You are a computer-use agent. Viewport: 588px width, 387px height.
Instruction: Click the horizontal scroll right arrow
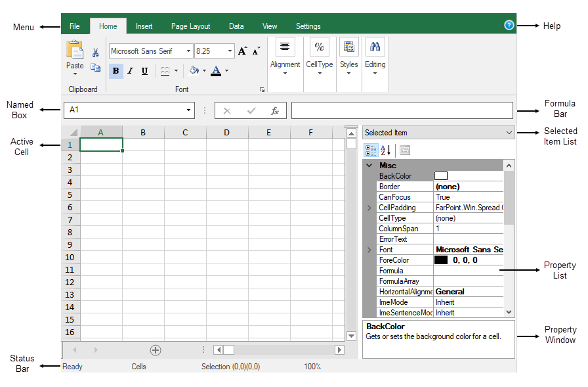[x=339, y=350]
